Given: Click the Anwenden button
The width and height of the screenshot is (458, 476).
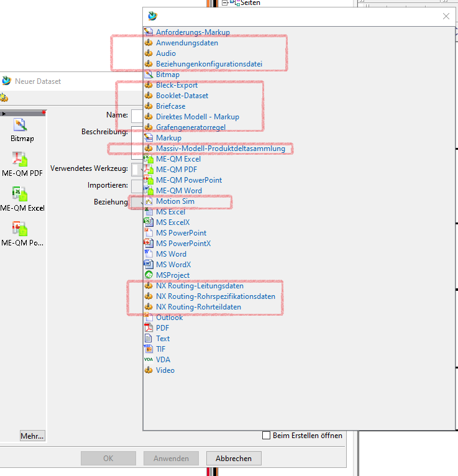Looking at the screenshot, I should (171, 459).
